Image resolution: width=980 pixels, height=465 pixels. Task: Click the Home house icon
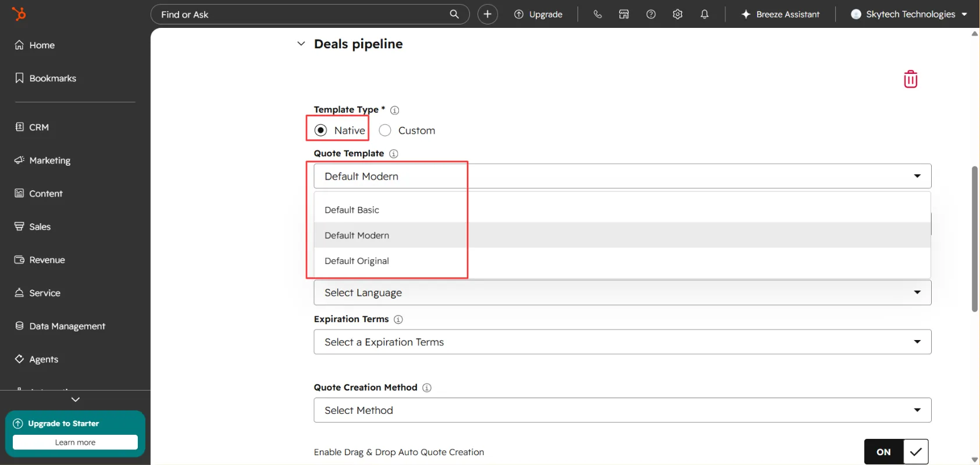[19, 45]
